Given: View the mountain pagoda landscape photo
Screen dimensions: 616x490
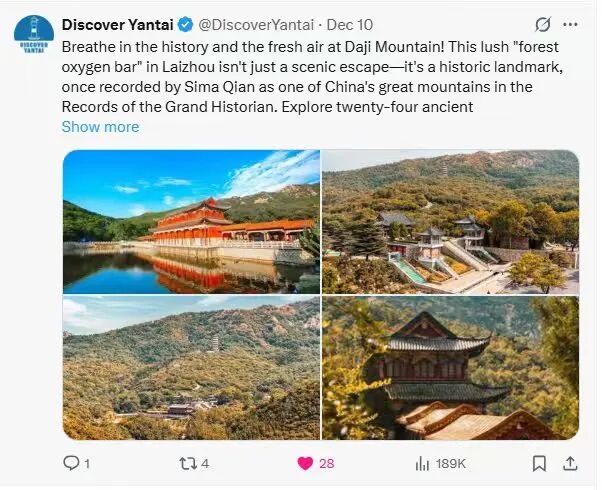Looking at the screenshot, I should [191, 368].
